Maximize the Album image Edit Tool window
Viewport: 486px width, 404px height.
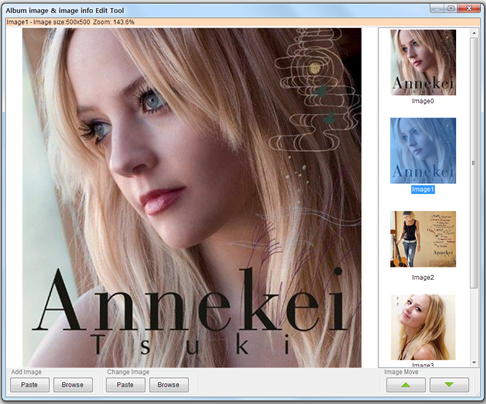(x=451, y=8)
